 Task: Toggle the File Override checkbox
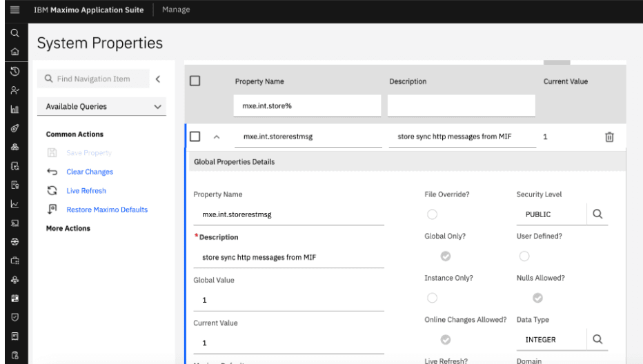click(x=432, y=214)
